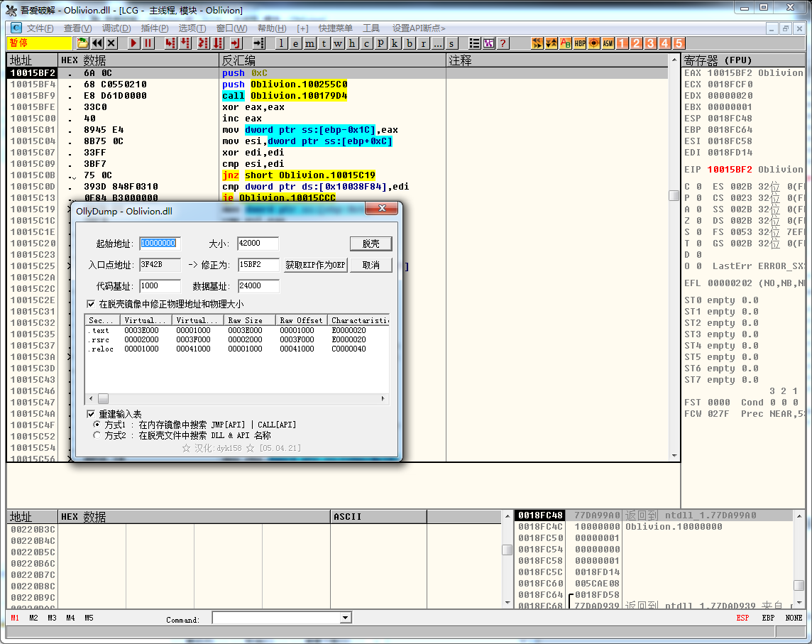Open the 调试(D) menu
The image size is (812, 644).
tap(116, 28)
